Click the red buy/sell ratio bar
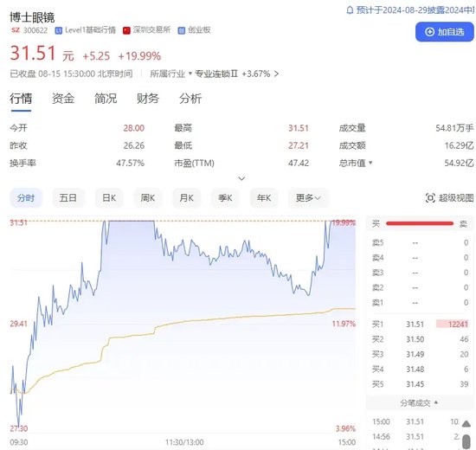 pyautogui.click(x=420, y=223)
